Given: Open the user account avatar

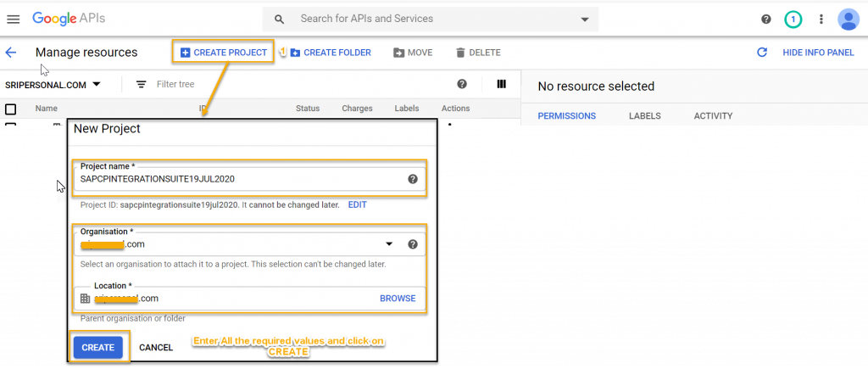Looking at the screenshot, I should tap(848, 20).
